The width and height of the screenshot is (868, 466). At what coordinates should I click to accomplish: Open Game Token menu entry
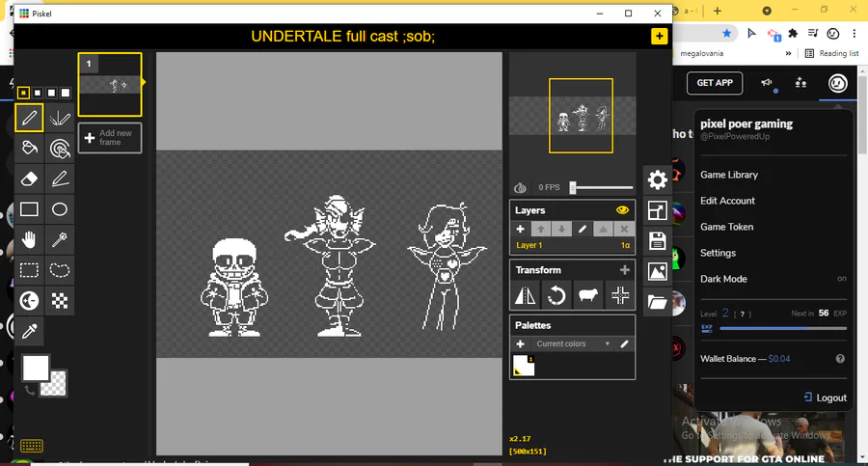[x=726, y=227]
